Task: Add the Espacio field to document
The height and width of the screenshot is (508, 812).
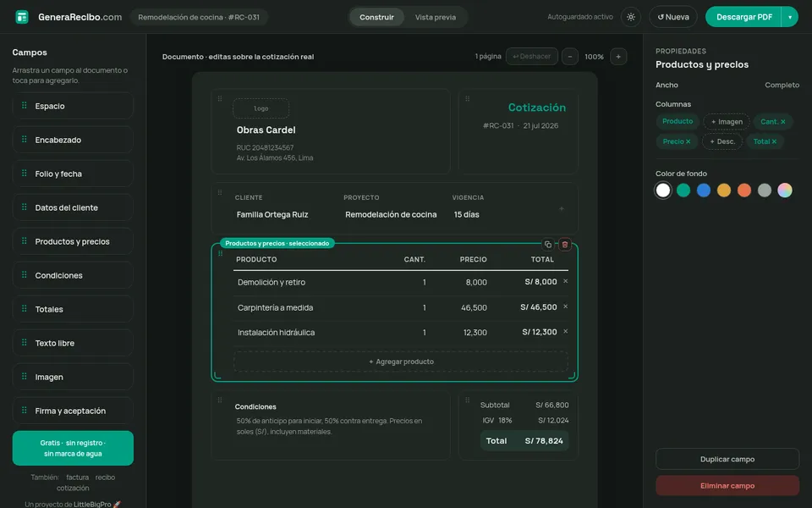Action: (x=73, y=106)
